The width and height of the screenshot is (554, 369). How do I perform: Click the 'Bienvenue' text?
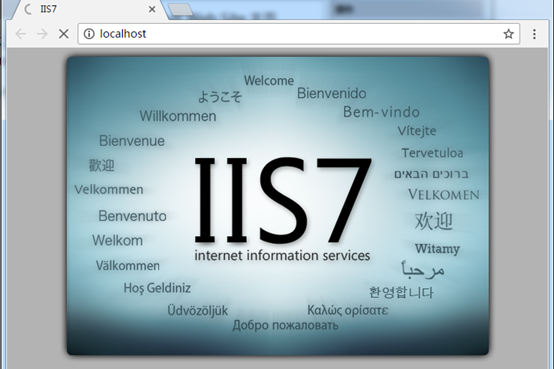132,141
